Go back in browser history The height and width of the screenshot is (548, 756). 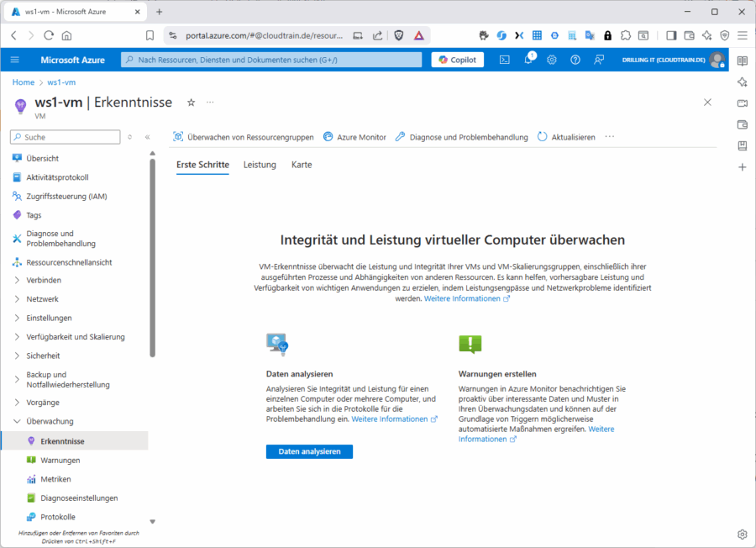[13, 35]
